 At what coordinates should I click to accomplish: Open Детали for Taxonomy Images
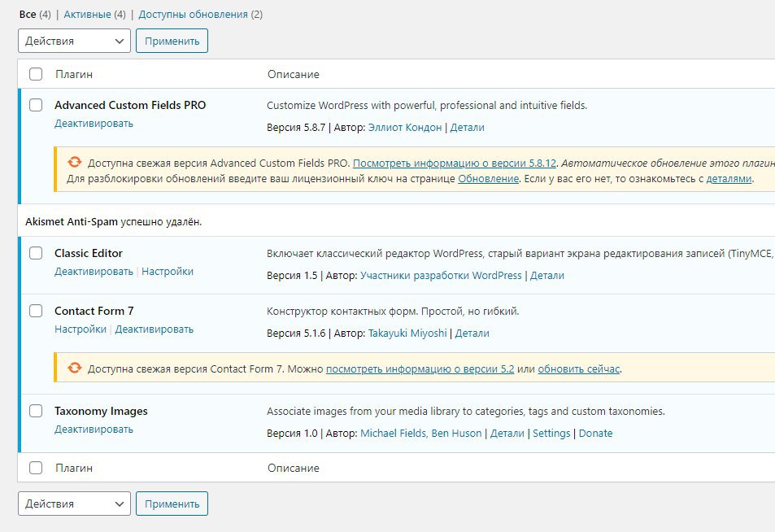pos(507,433)
